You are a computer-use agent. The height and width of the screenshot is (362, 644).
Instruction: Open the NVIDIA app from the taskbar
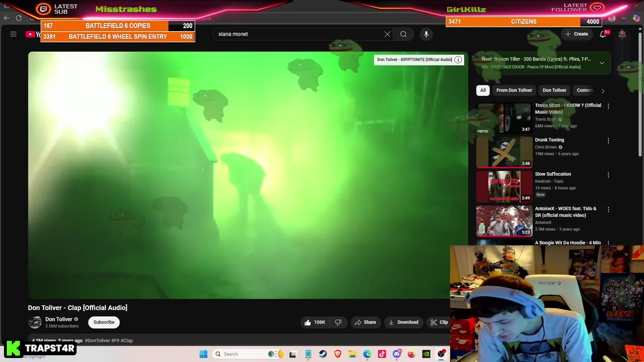[x=426, y=354]
